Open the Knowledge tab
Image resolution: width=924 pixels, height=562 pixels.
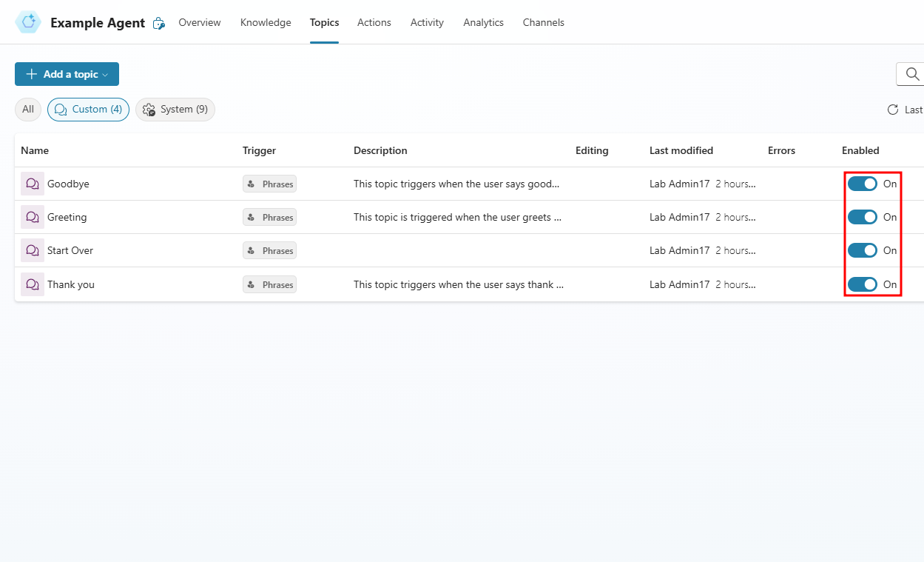click(265, 22)
